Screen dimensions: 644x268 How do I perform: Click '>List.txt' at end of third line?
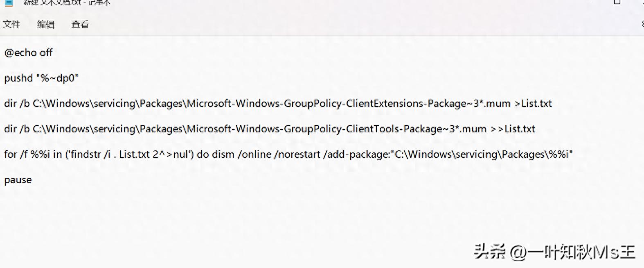(x=533, y=104)
